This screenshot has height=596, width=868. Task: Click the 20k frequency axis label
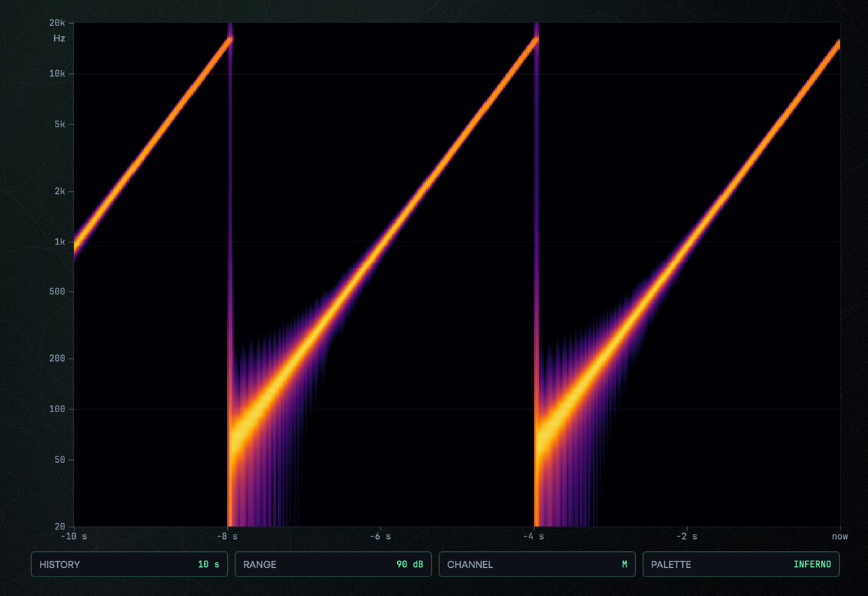[x=59, y=24]
